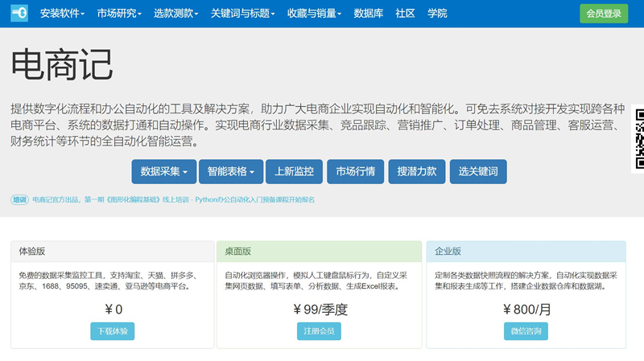Screen dimensions: 644x361
Task: Click the 选关键词 button
Action: 478,171
